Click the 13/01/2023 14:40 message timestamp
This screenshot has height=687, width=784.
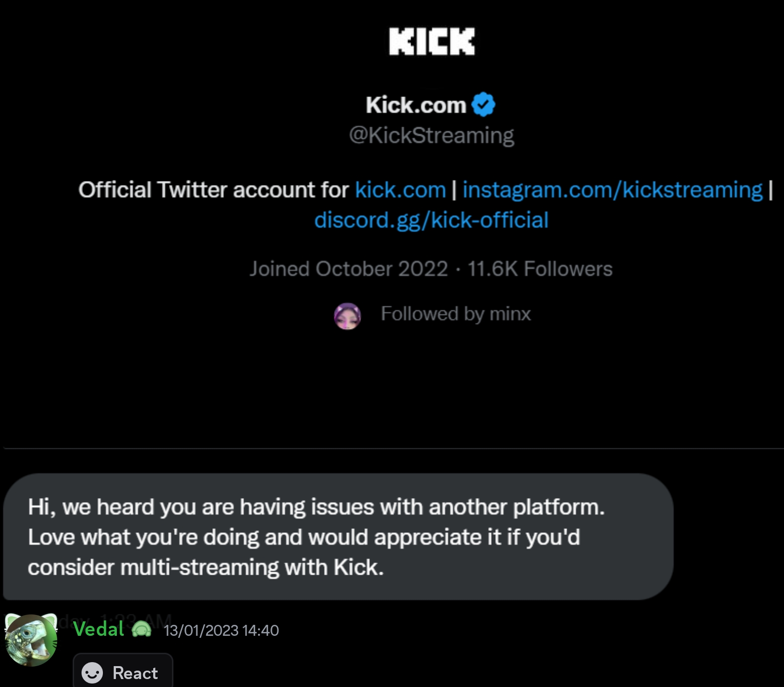click(x=221, y=630)
